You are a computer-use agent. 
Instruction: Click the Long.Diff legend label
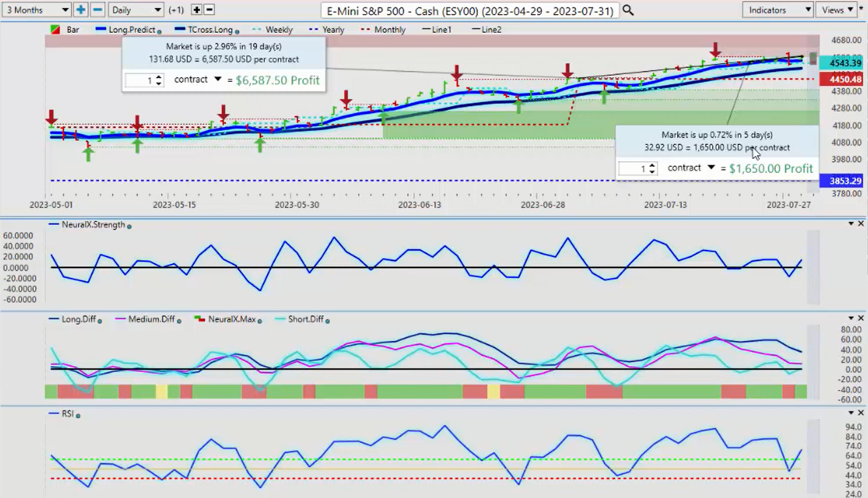coord(79,319)
